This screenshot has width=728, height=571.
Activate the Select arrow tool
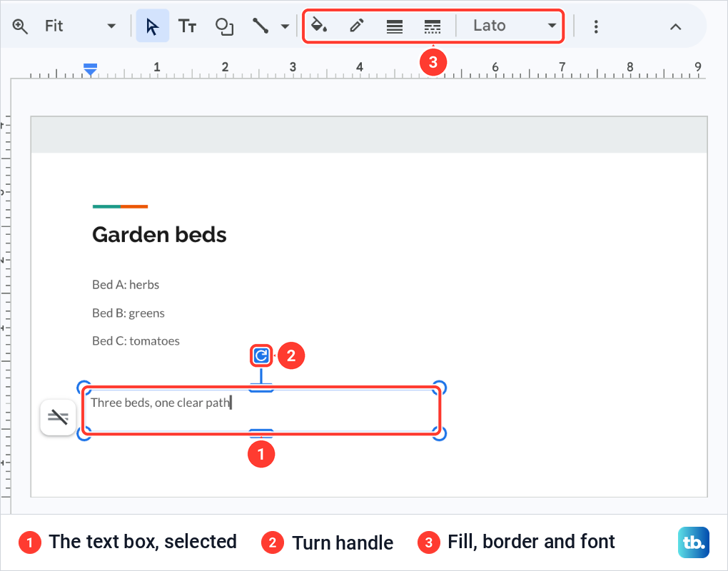(152, 26)
